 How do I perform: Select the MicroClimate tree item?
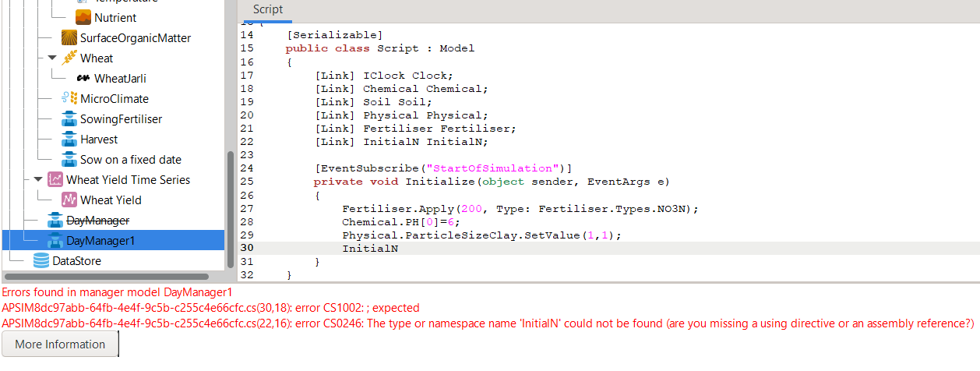115,98
